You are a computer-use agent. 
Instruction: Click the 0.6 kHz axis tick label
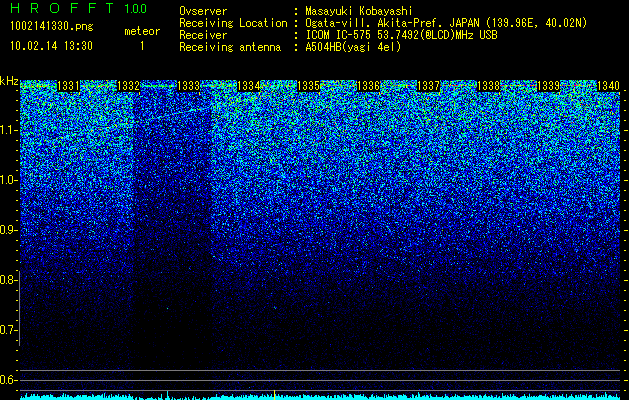click(8, 380)
